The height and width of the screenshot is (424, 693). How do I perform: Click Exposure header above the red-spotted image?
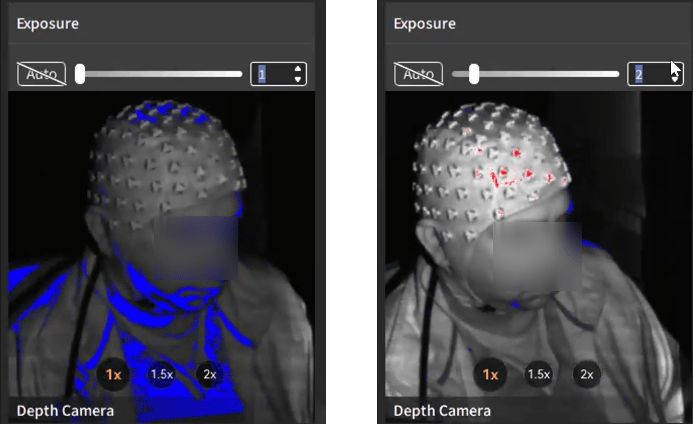pyautogui.click(x=425, y=22)
